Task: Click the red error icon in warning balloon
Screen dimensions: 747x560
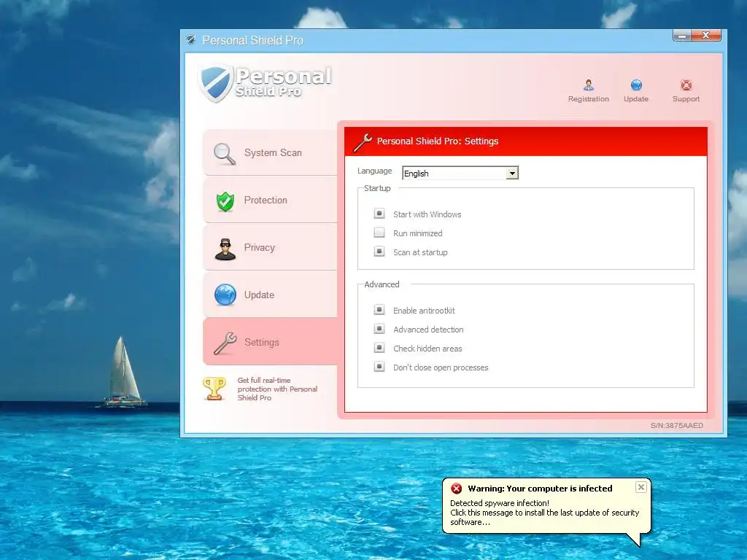Action: pos(457,488)
